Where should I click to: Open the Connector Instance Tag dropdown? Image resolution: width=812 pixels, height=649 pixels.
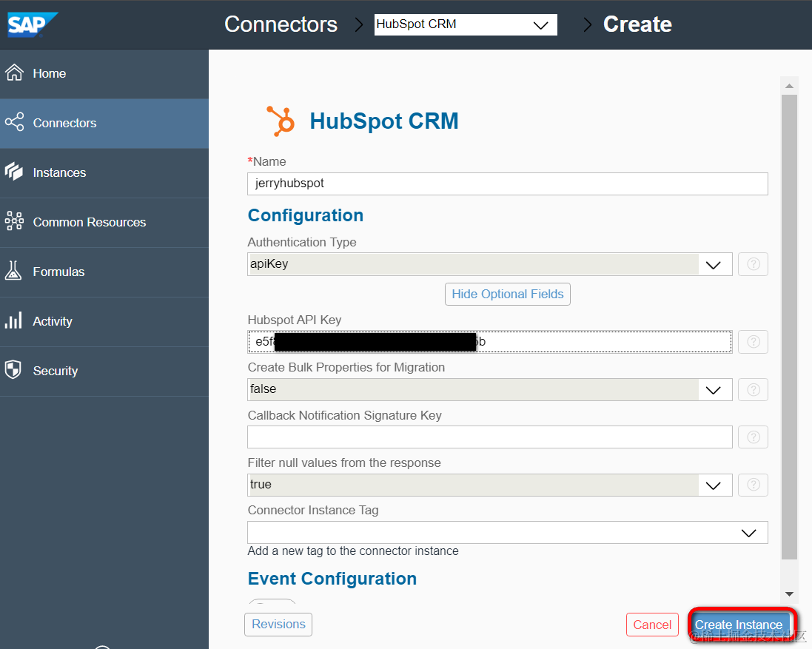pyautogui.click(x=508, y=533)
